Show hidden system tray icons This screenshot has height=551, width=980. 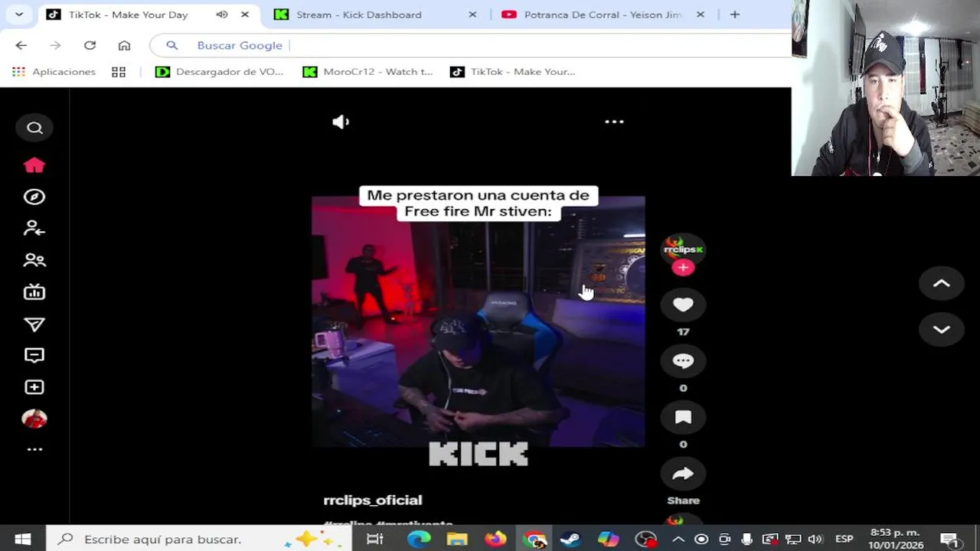point(678,540)
